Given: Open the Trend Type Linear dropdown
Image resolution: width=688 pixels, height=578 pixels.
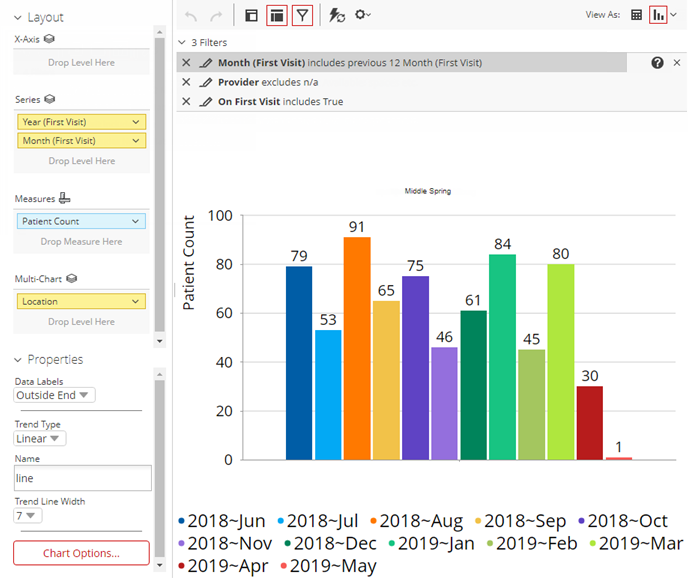Looking at the screenshot, I should pos(40,438).
